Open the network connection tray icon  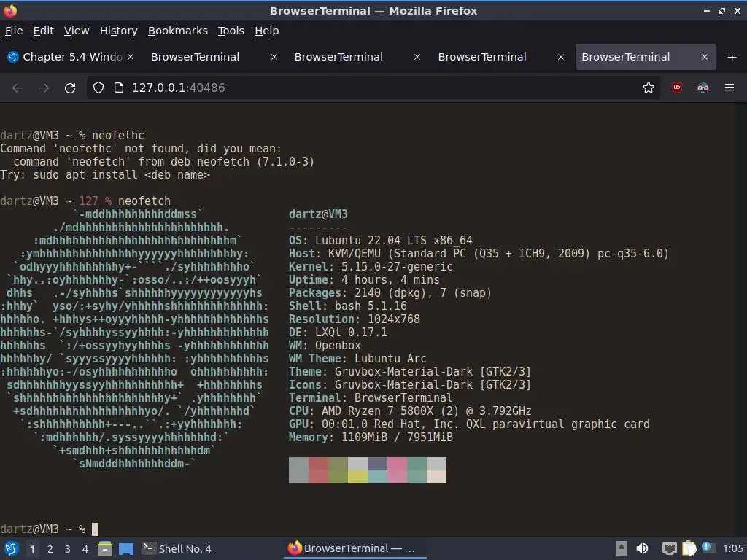point(670,548)
